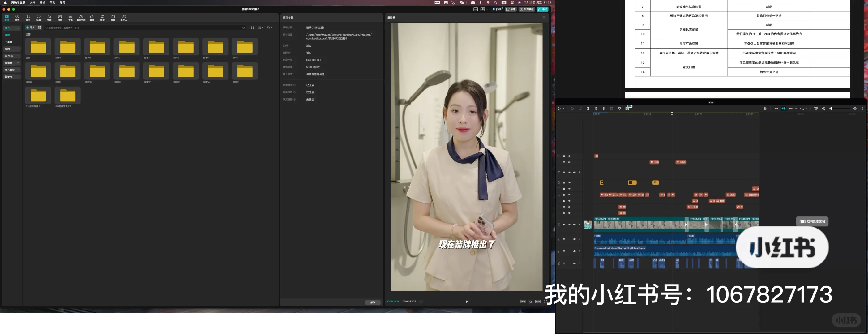Switch to the 云素材 sidebar tab

[x=9, y=63]
